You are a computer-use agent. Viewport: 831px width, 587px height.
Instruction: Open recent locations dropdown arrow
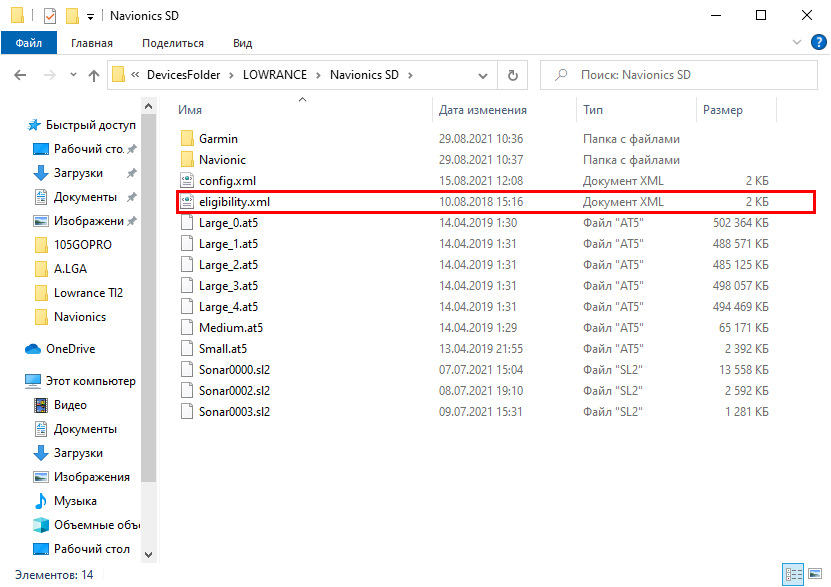[73, 75]
